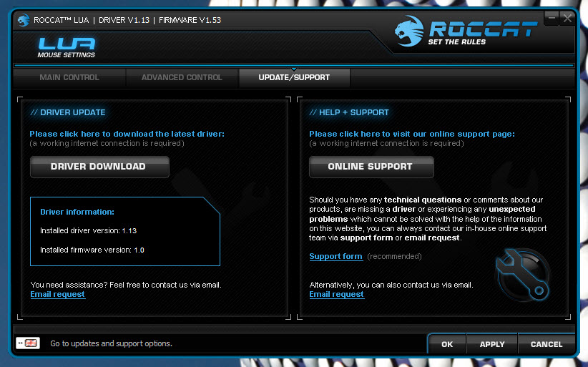Click the LUA Mouse Settings logo
This screenshot has width=588, height=367.
click(x=67, y=48)
